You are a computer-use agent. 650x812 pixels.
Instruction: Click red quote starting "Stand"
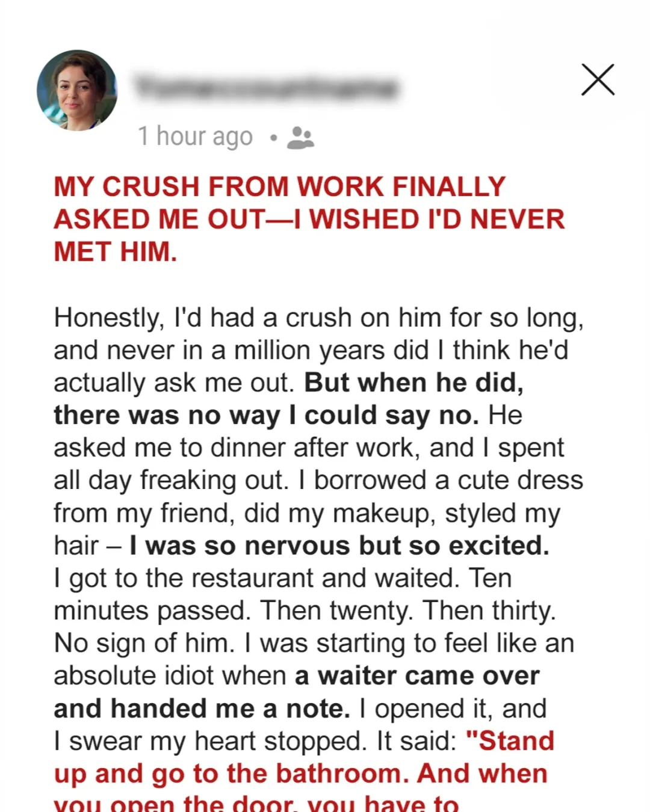pos(510,741)
